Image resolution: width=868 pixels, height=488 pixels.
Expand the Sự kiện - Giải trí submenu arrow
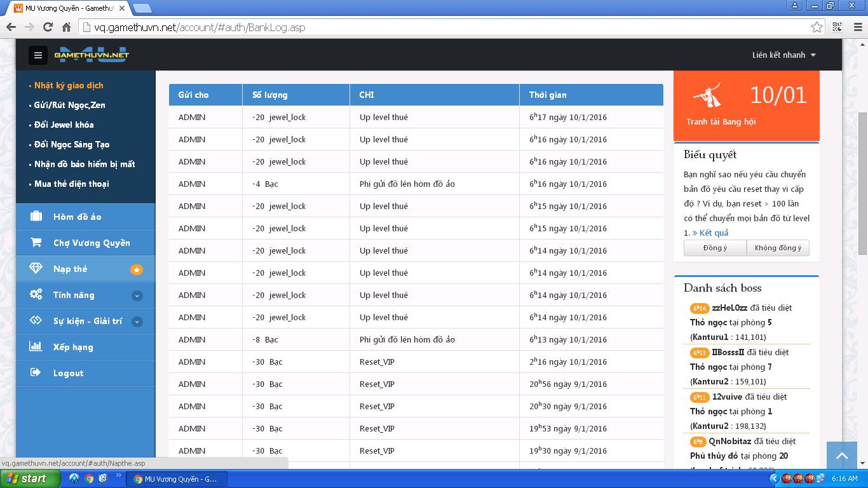click(x=137, y=322)
